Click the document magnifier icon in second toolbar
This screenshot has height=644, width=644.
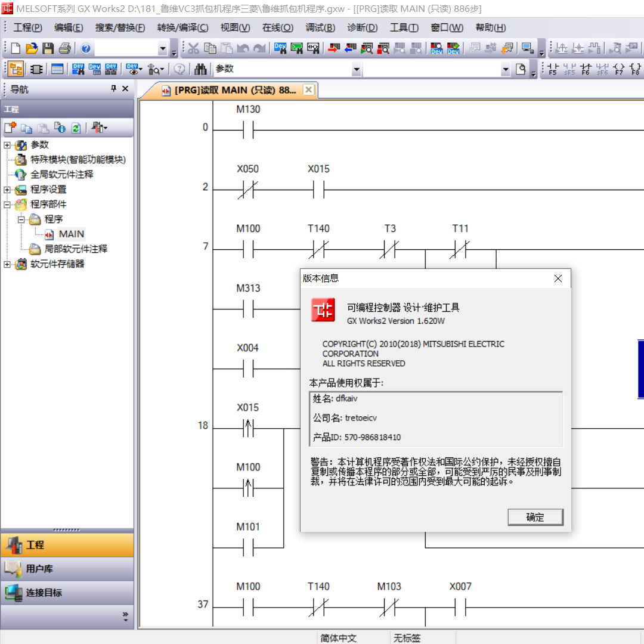pos(521,69)
